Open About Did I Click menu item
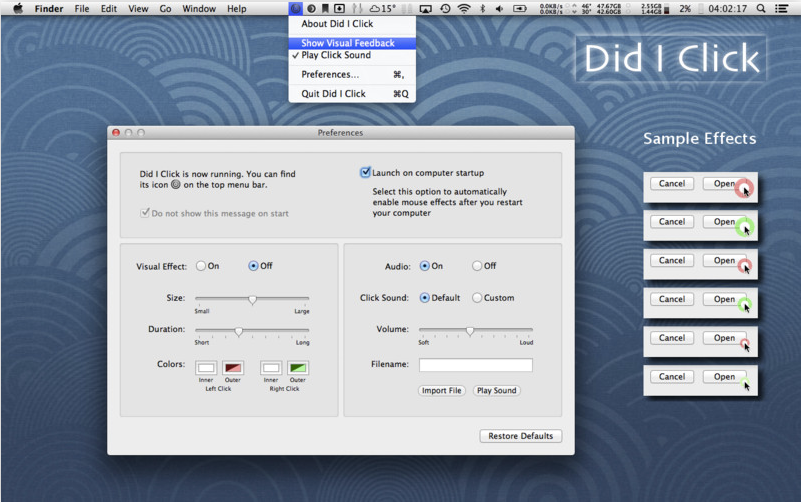 (x=352, y=23)
